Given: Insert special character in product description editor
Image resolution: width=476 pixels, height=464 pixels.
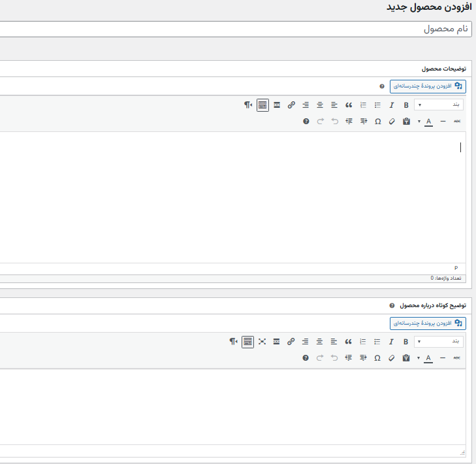Looking at the screenshot, I should tap(377, 122).
